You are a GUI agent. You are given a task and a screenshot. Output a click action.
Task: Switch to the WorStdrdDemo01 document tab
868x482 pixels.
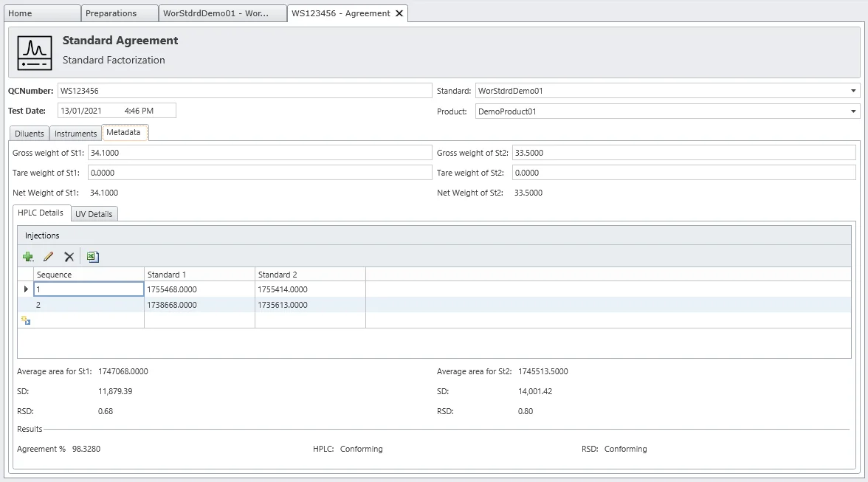tap(222, 13)
